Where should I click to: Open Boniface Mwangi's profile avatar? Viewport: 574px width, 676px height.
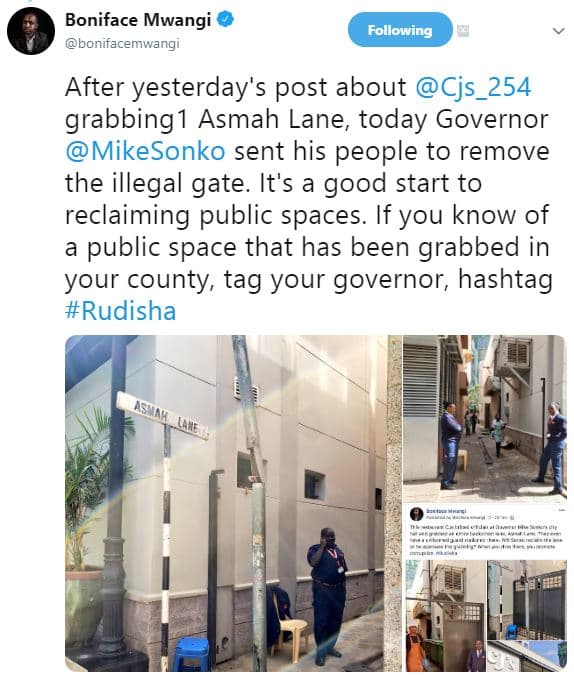tap(31, 31)
